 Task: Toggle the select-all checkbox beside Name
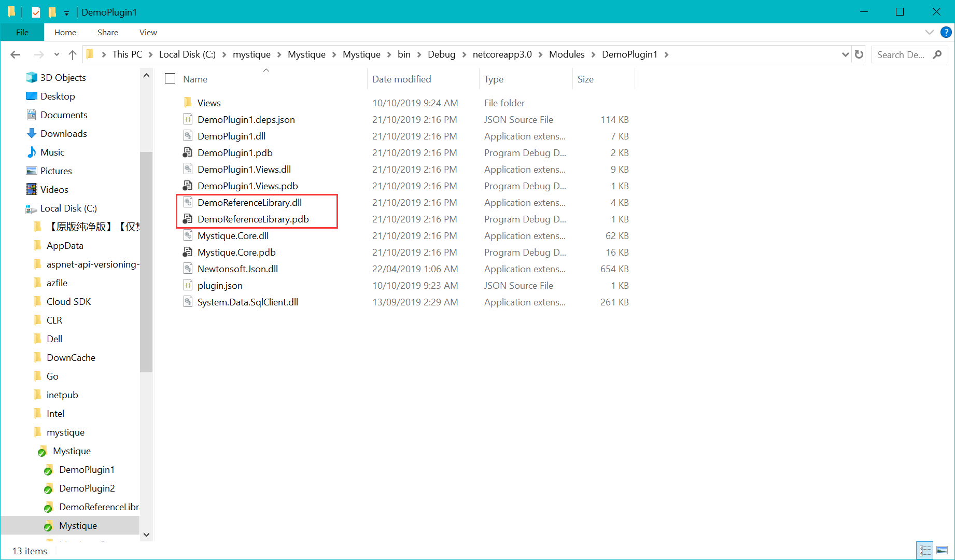click(x=170, y=79)
